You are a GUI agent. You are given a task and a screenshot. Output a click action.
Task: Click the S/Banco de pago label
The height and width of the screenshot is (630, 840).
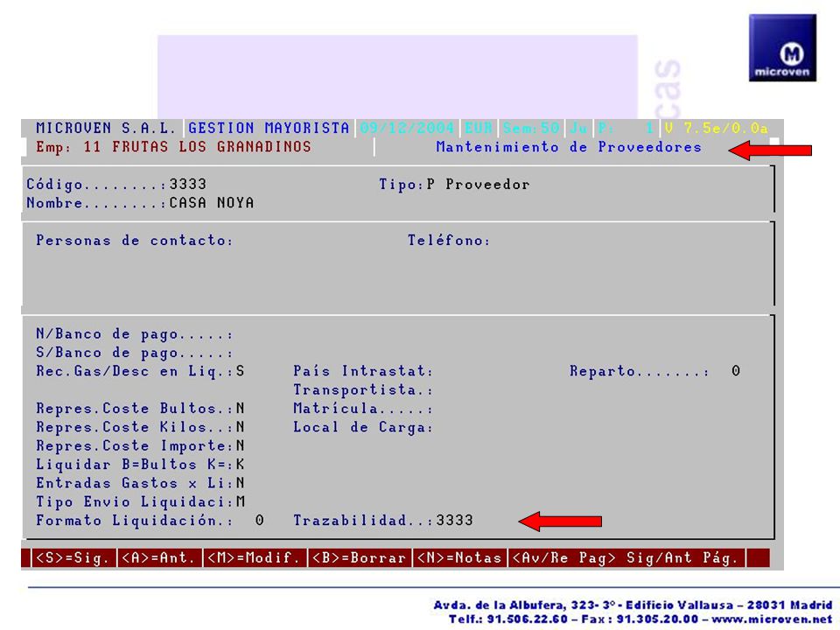click(x=135, y=353)
